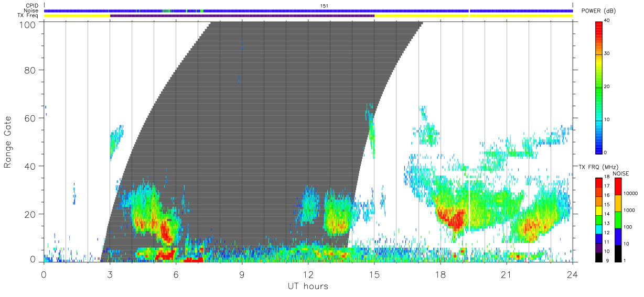
Task: Click the 24 tick on UT hours axis
Action: (573, 273)
